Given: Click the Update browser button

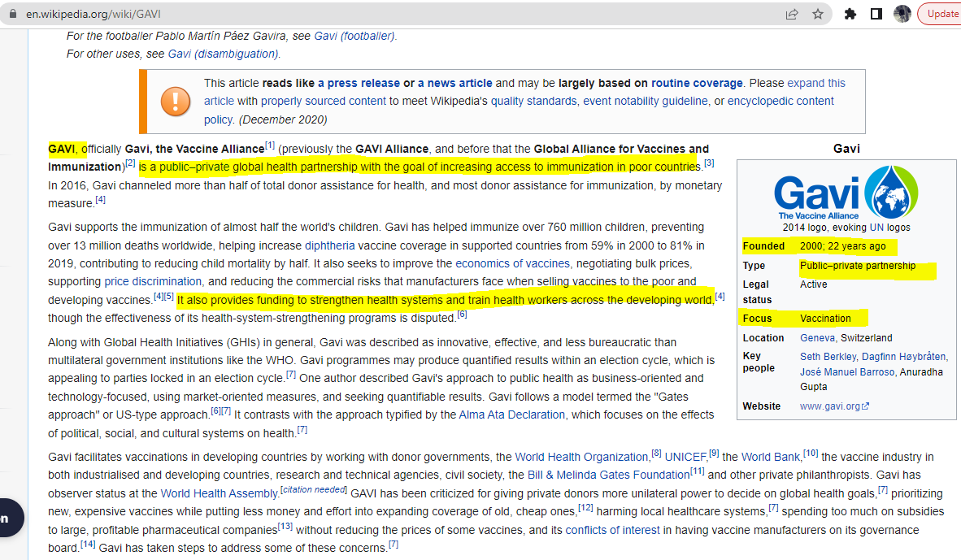Looking at the screenshot, I should (941, 14).
